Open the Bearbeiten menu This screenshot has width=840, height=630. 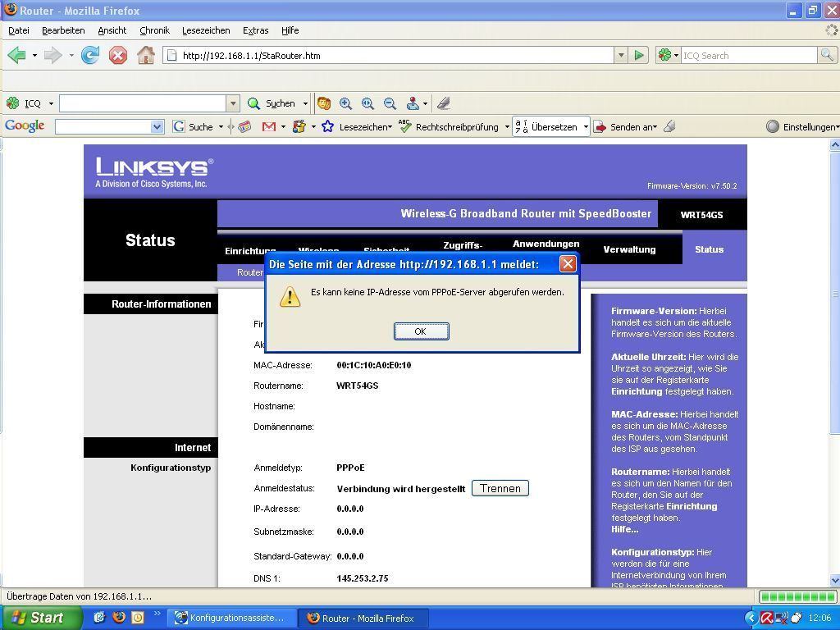(63, 30)
